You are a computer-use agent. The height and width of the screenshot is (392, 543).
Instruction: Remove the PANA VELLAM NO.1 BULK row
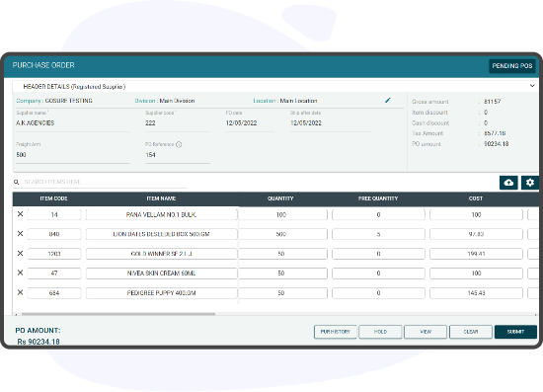[x=20, y=214]
